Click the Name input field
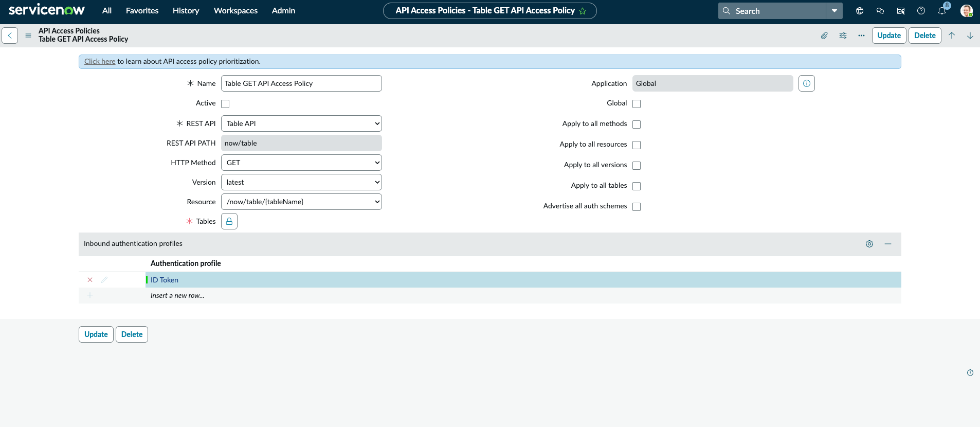 click(301, 83)
